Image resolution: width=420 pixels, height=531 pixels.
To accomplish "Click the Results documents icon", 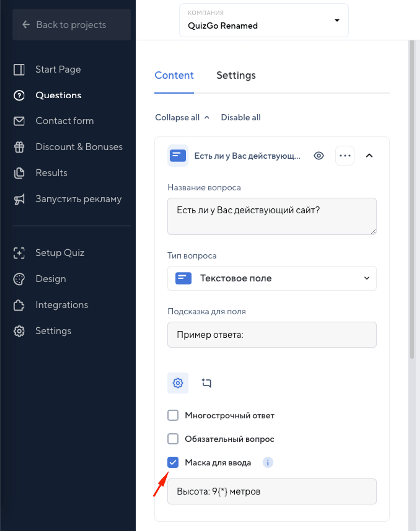I will tap(19, 173).
